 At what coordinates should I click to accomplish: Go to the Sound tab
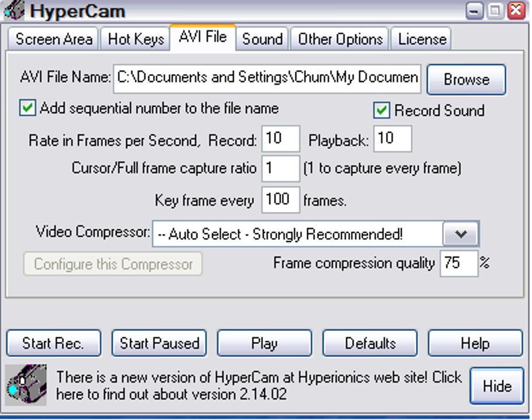point(262,39)
